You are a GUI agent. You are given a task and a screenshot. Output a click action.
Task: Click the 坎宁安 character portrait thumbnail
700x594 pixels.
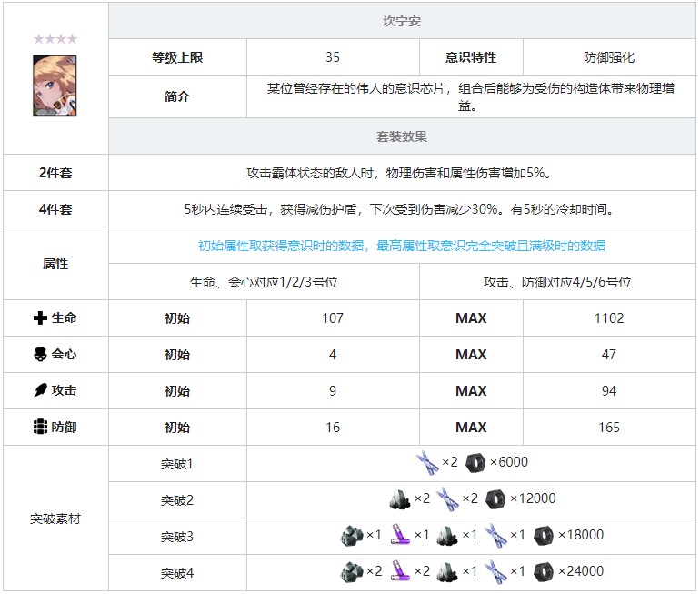(55, 86)
